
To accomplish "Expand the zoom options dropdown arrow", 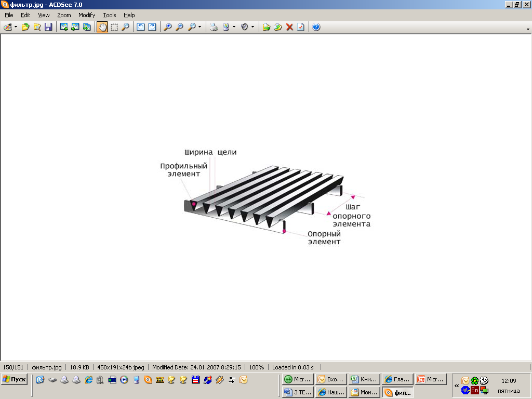I will pyautogui.click(x=200, y=27).
